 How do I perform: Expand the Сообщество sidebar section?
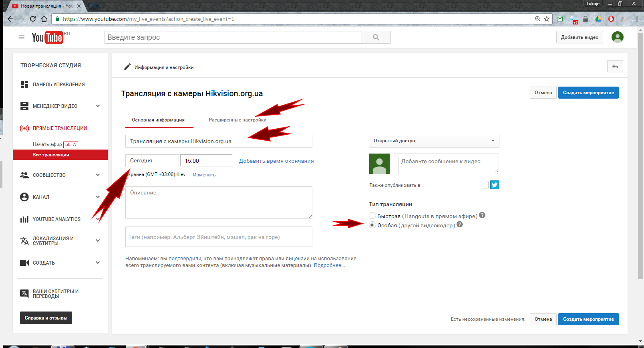[98, 175]
